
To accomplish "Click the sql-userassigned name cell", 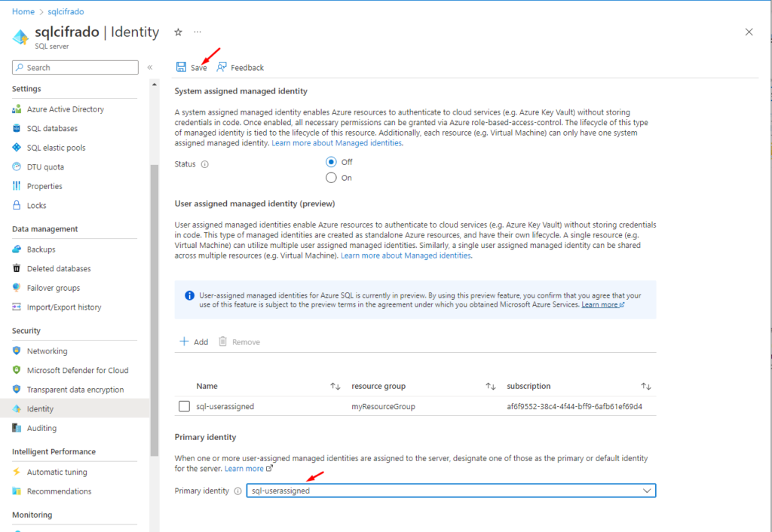I will coord(225,406).
